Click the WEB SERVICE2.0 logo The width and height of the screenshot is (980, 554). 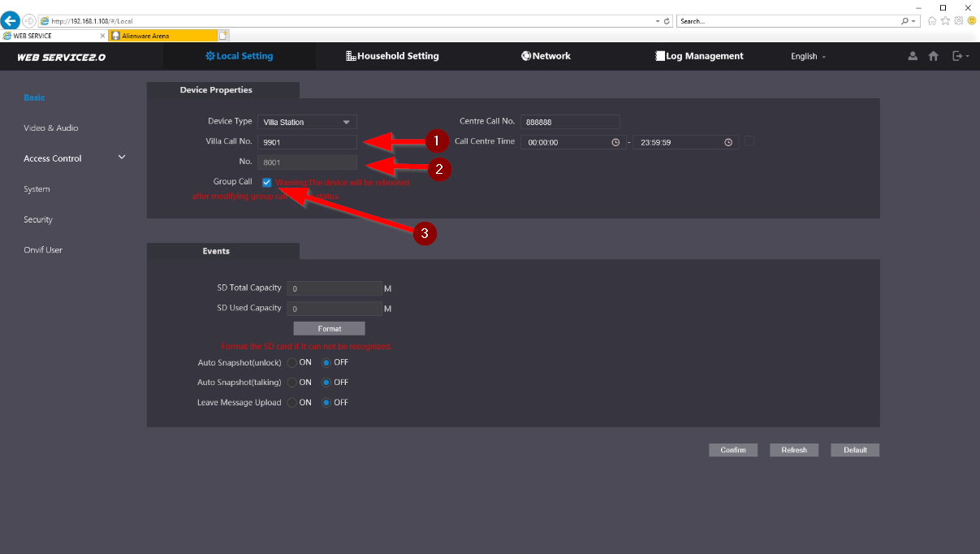pos(61,58)
